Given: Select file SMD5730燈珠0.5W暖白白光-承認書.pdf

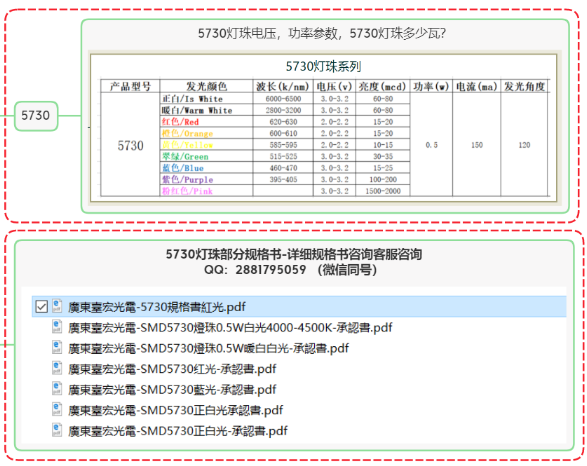Looking at the screenshot, I should click(208, 348).
